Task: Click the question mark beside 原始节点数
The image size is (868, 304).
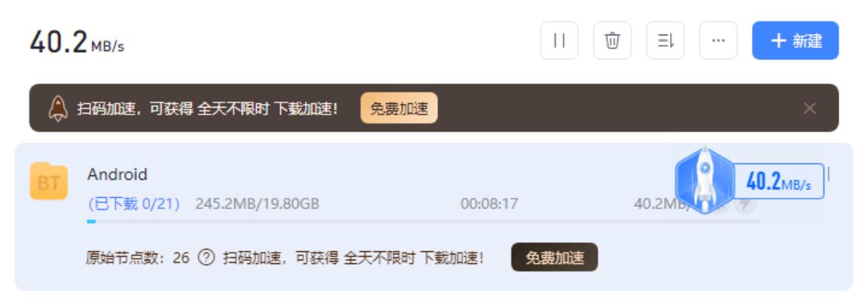Action: point(206,258)
